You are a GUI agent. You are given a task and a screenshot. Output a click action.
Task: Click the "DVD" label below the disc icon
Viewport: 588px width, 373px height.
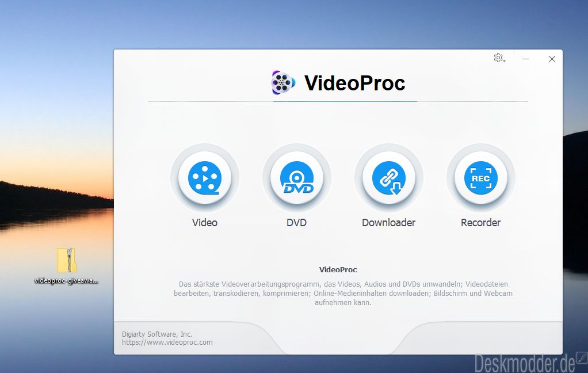point(297,223)
